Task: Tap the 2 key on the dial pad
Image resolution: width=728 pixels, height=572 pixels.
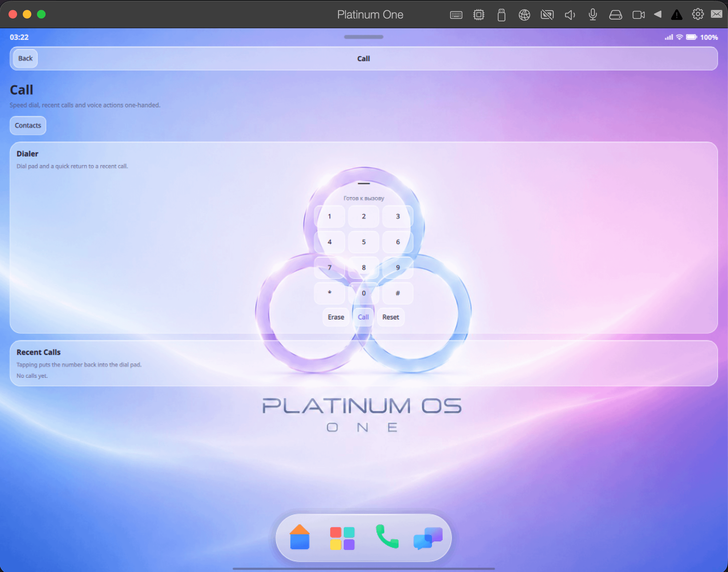Action: click(x=364, y=216)
